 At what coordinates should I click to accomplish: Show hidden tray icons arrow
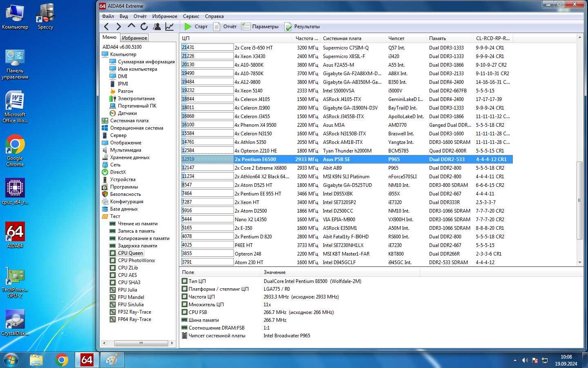pyautogui.click(x=515, y=360)
